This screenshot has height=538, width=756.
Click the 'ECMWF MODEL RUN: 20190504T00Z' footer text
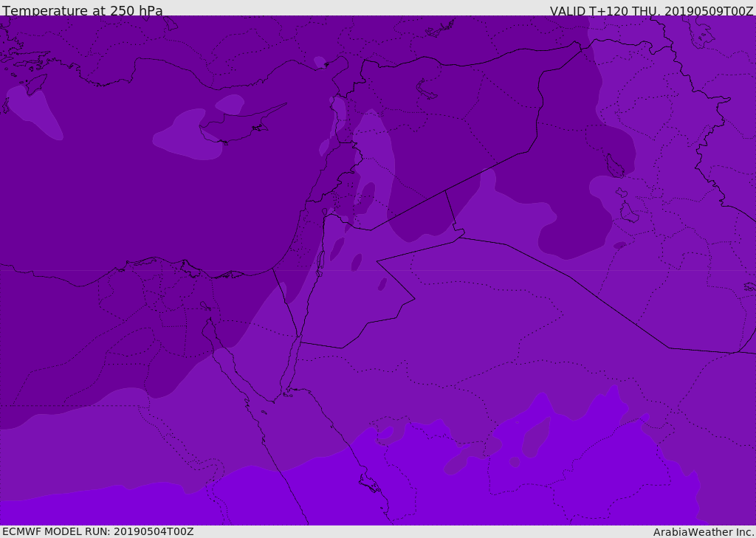click(98, 531)
